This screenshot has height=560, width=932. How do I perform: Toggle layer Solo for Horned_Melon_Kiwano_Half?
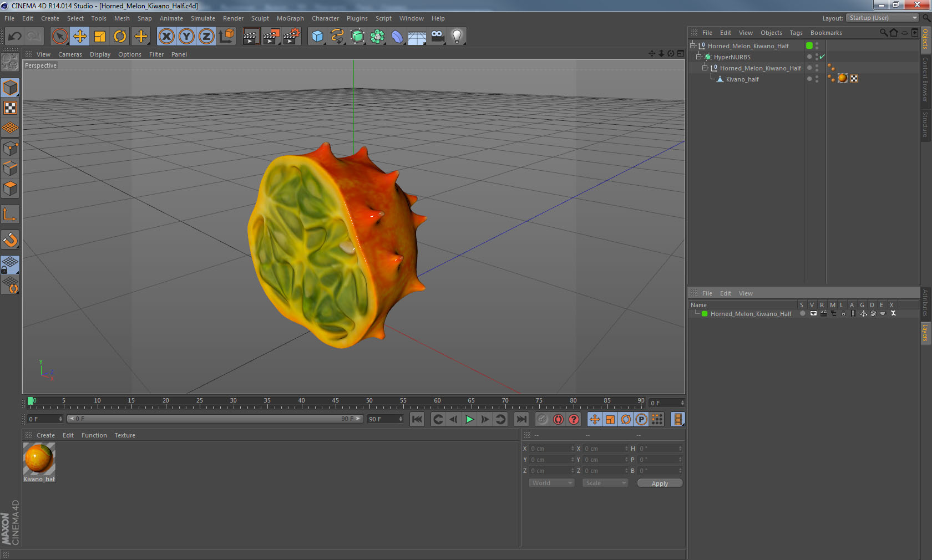point(802,313)
